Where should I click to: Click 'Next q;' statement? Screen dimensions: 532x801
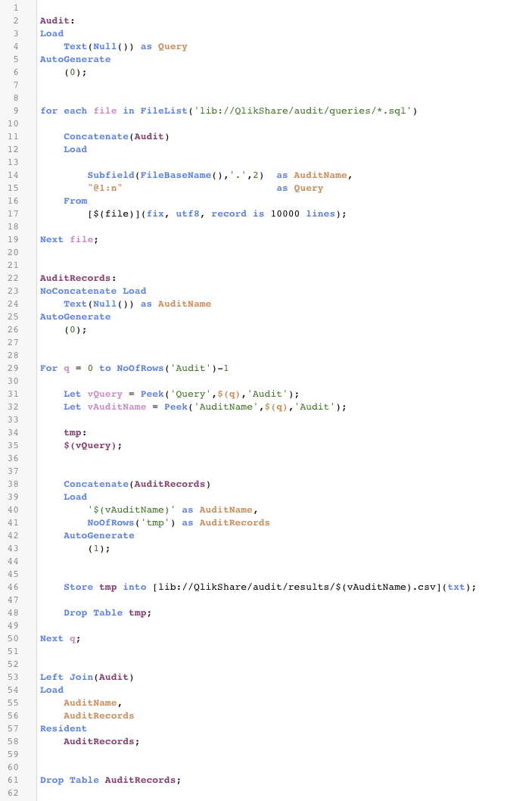coord(61,638)
